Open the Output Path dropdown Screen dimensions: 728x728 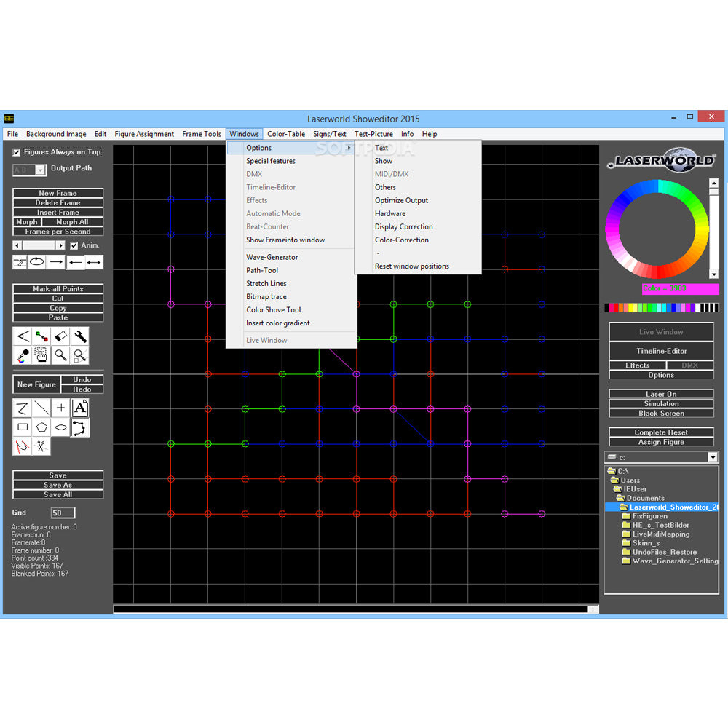click(40, 170)
